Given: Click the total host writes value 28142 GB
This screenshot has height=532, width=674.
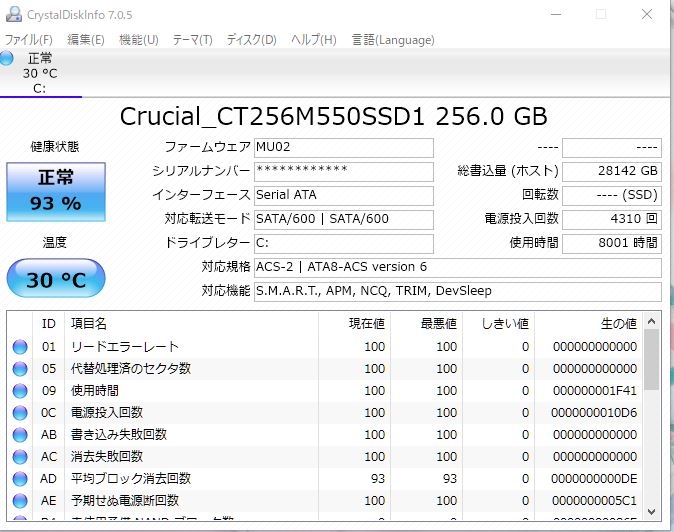Looking at the screenshot, I should pyautogui.click(x=612, y=172).
